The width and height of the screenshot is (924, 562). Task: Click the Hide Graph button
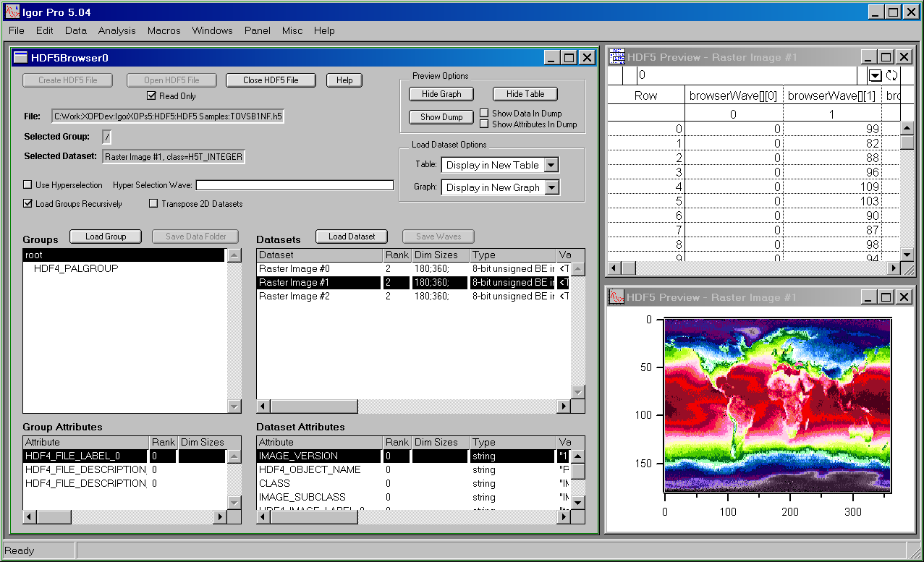tap(441, 94)
